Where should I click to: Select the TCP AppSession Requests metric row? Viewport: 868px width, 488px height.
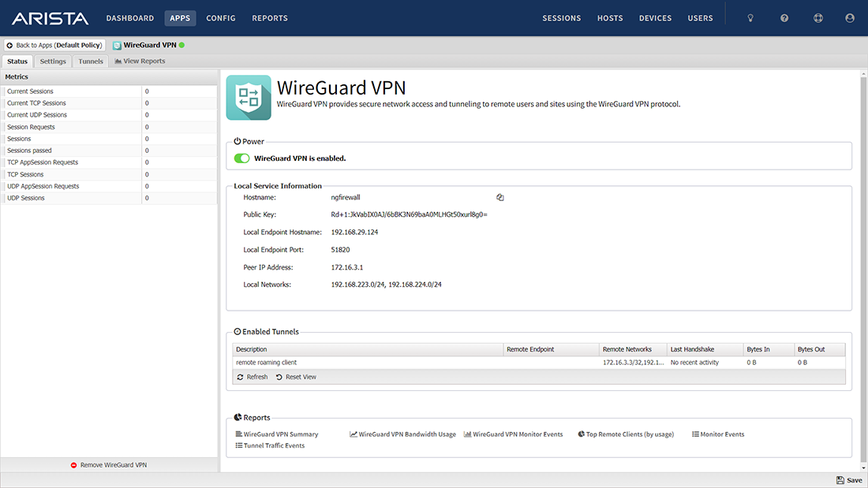click(x=109, y=162)
